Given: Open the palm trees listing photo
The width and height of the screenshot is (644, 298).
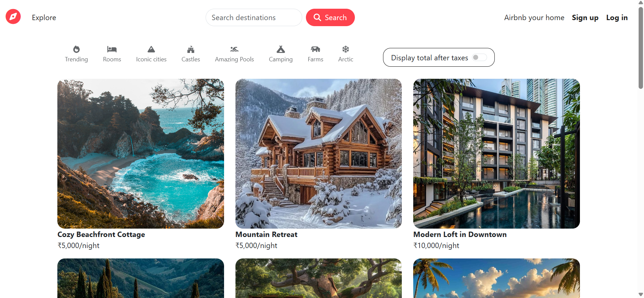Looking at the screenshot, I should coord(496,278).
